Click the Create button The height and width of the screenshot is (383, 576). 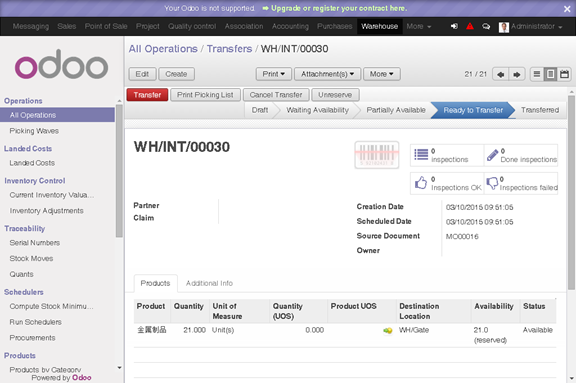[176, 74]
